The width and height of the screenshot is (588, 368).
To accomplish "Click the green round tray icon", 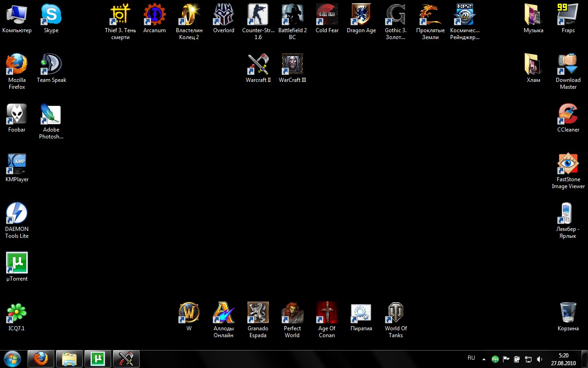I will (495, 359).
